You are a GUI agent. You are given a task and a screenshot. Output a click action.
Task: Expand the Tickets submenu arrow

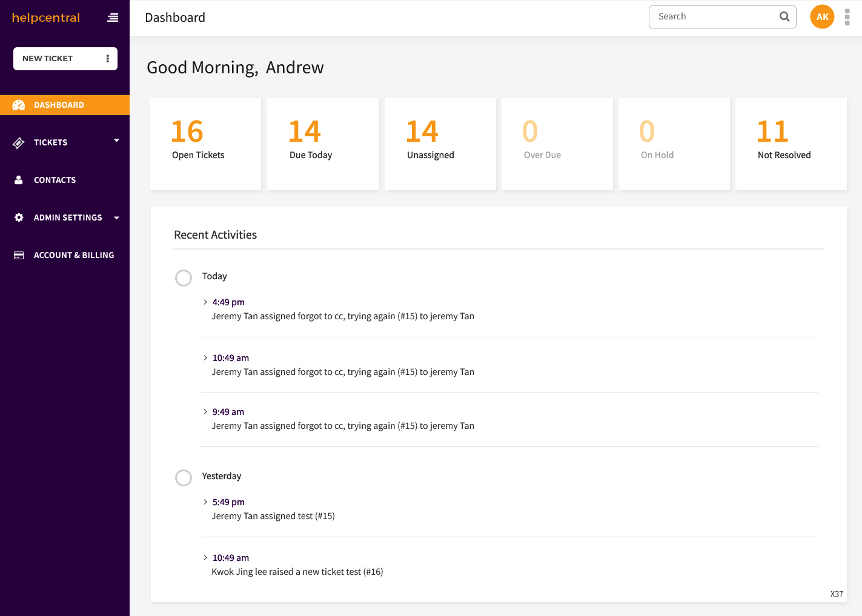116,141
